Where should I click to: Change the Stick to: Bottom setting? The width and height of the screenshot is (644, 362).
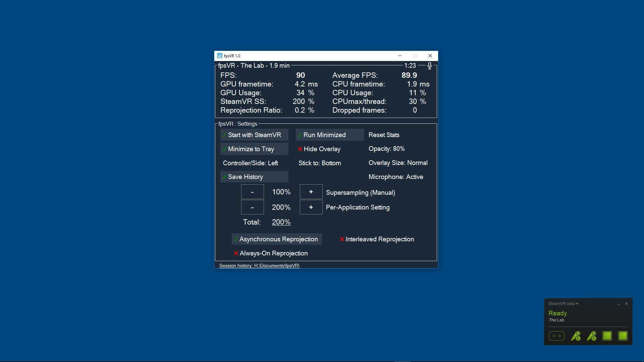pos(320,163)
